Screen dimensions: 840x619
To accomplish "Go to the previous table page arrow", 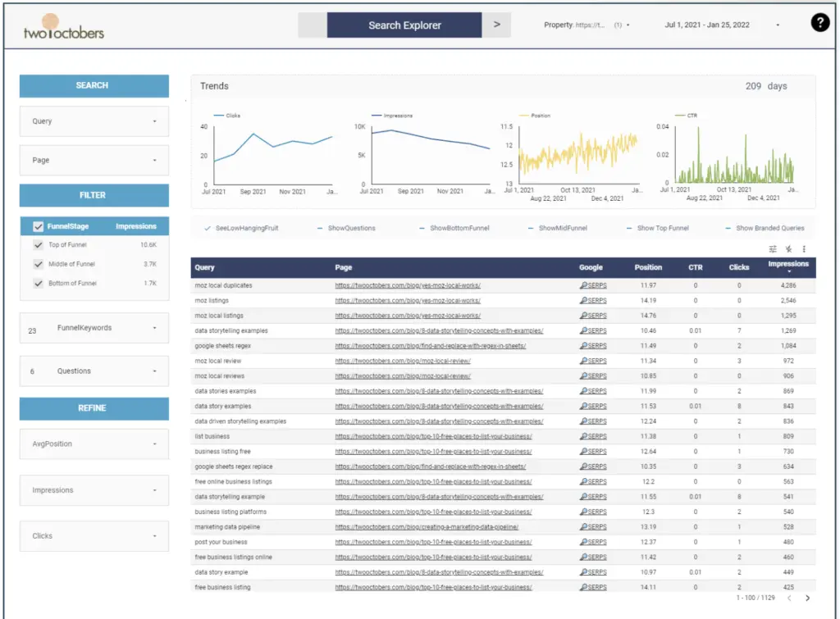I will tap(789, 599).
